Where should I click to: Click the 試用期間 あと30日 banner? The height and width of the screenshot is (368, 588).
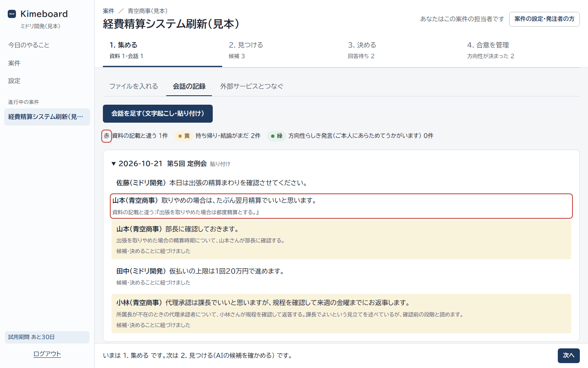[x=47, y=337]
